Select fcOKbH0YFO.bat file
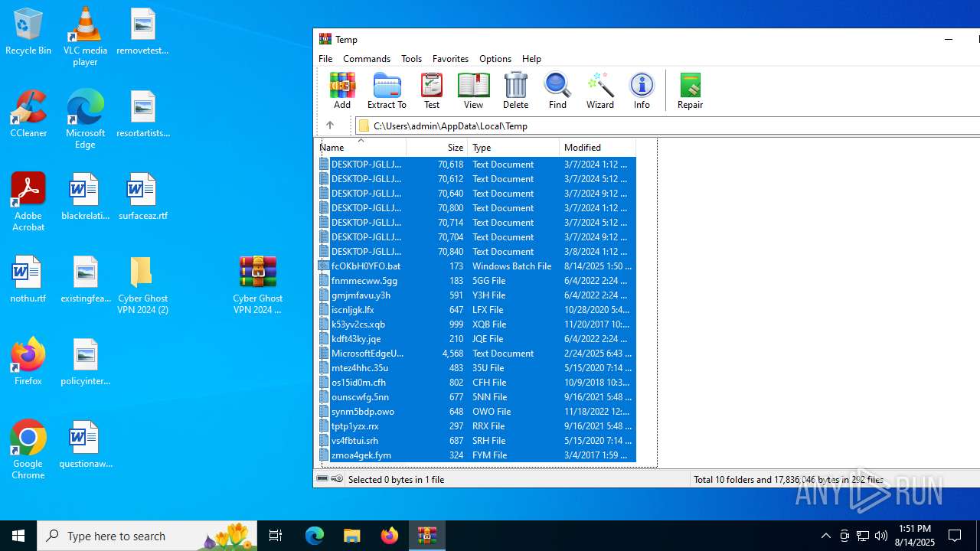 point(476,266)
